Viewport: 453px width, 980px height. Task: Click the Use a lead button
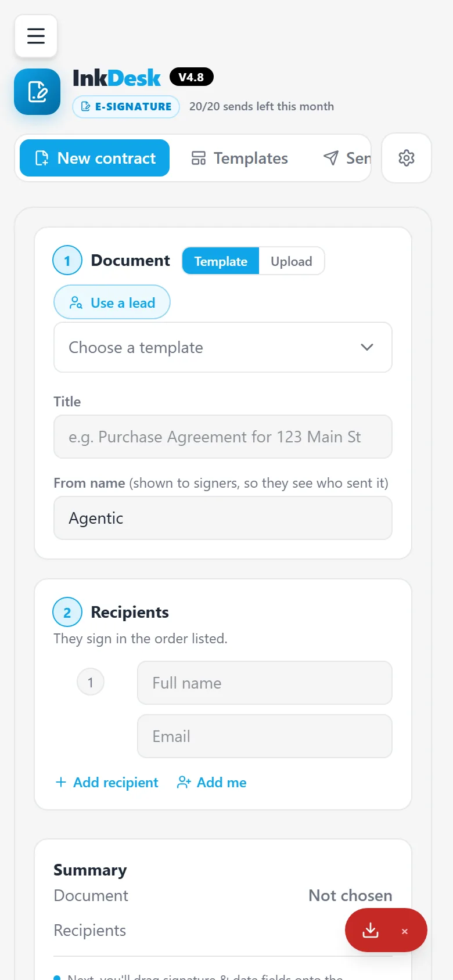(112, 302)
